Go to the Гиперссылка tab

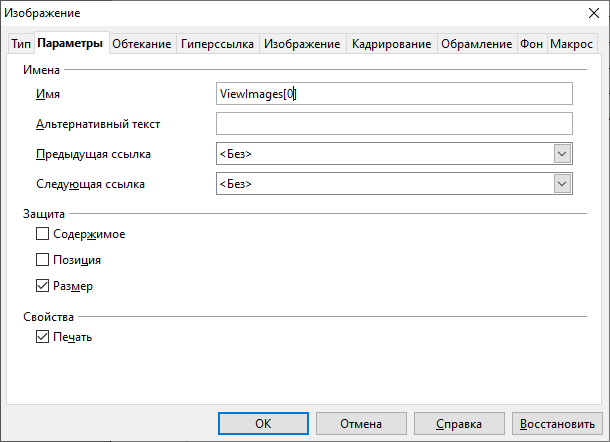[x=217, y=44]
